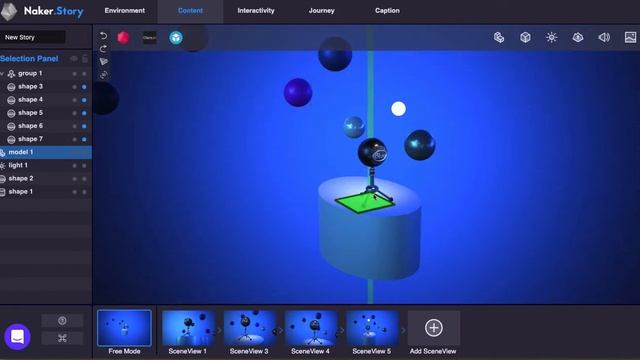Image resolution: width=640 pixels, height=360 pixels.
Task: Click the shortcuts command key button
Action: click(62, 338)
